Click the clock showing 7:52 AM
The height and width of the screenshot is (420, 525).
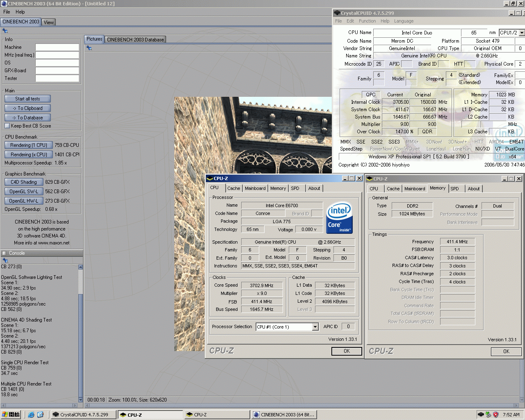(x=511, y=415)
